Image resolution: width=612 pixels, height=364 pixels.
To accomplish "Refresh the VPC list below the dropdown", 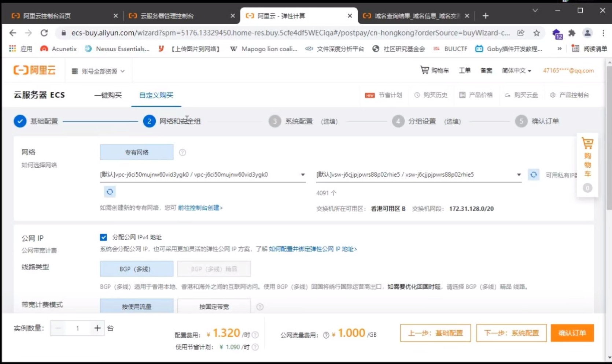I will click(x=110, y=192).
